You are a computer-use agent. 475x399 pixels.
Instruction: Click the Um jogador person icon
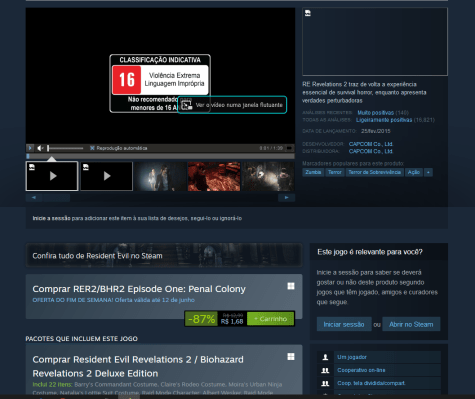[x=325, y=357]
